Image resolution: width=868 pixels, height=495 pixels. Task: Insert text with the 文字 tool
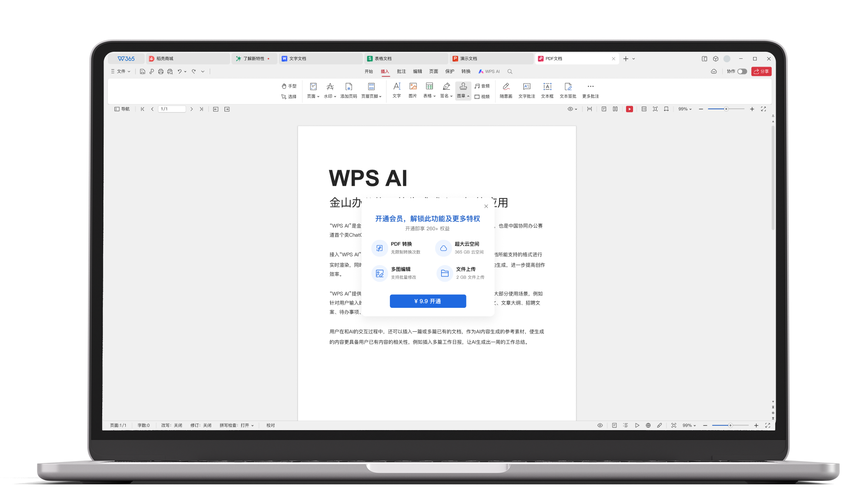click(x=397, y=90)
